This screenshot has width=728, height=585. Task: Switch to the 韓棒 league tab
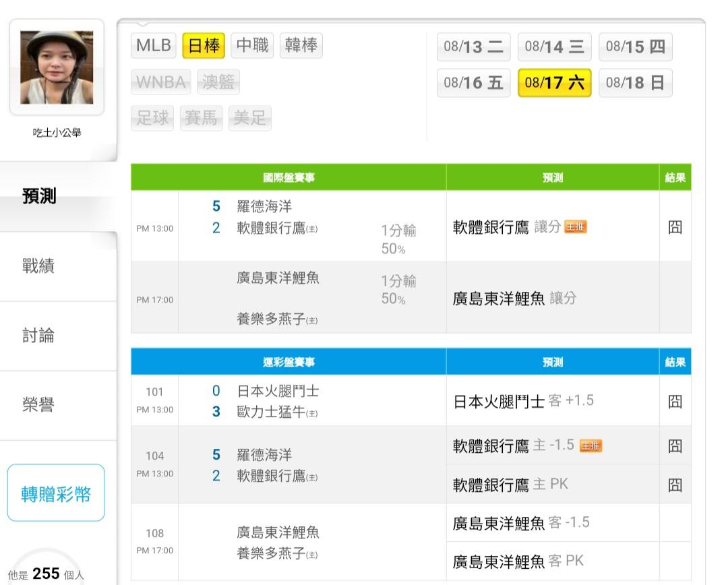301,46
